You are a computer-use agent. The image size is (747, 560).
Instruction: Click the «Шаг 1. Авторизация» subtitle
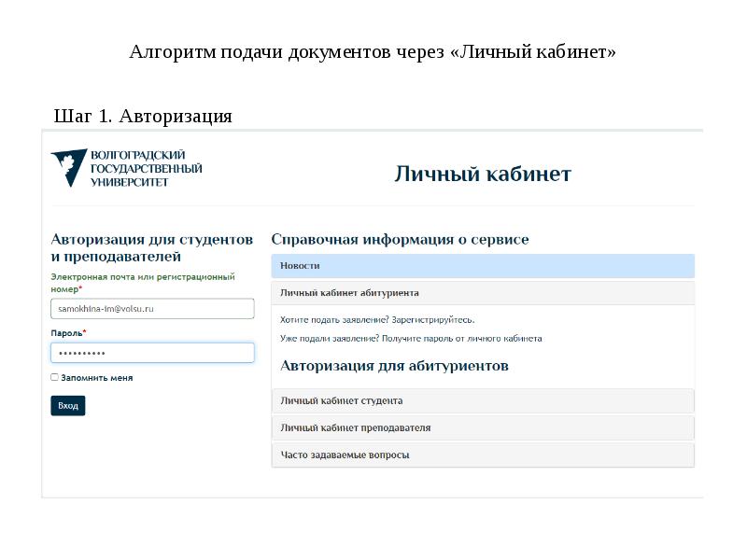pyautogui.click(x=143, y=117)
